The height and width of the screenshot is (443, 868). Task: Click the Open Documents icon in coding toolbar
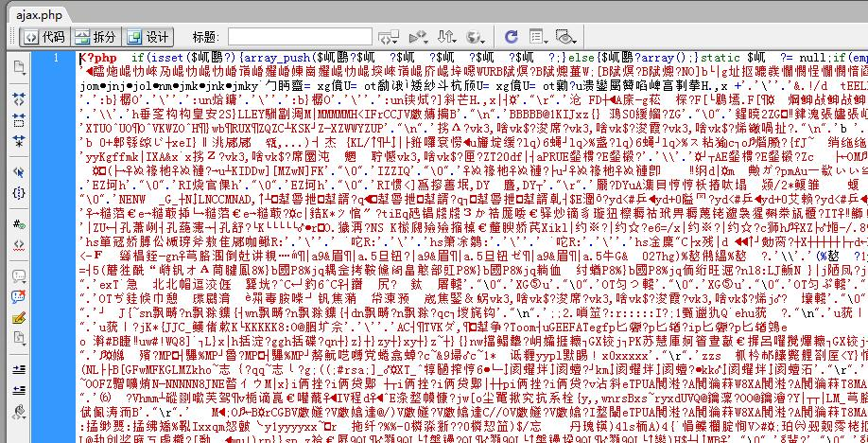(19, 68)
